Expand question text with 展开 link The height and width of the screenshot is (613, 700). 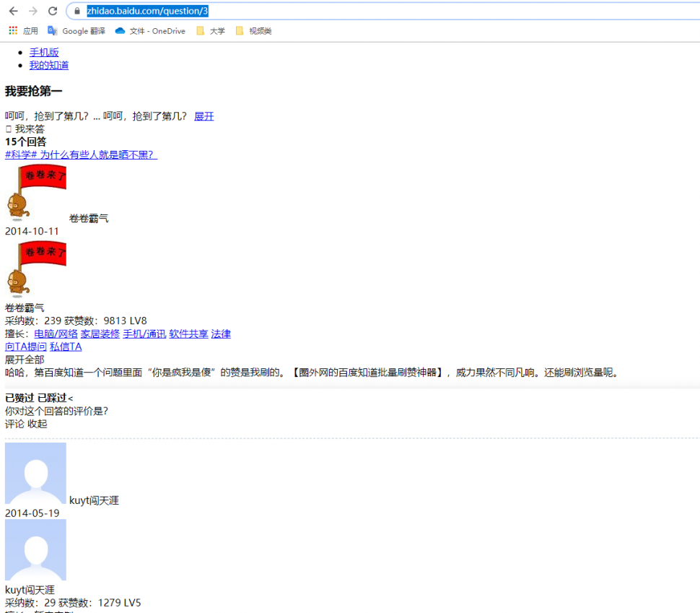point(204,116)
